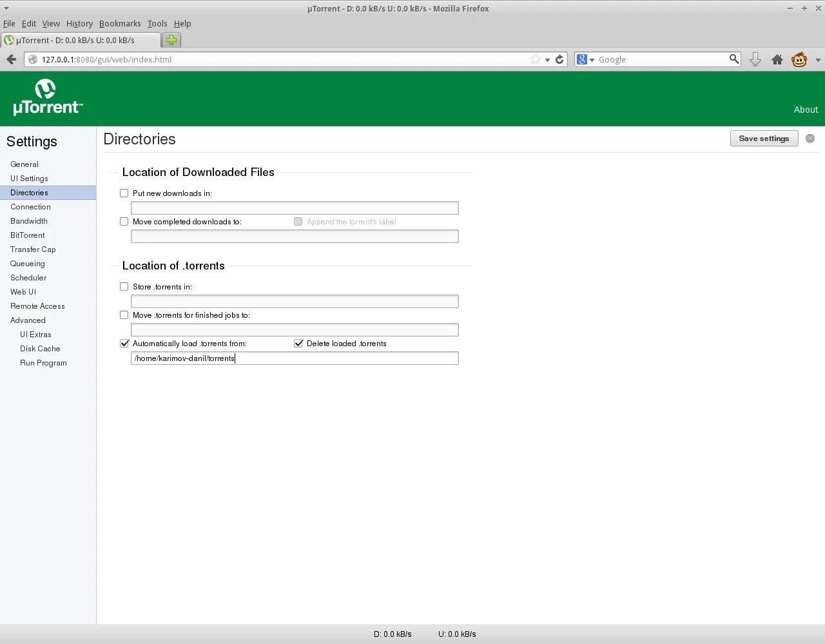Open the Tools menu
Image resolution: width=825 pixels, height=644 pixels.
[157, 23]
